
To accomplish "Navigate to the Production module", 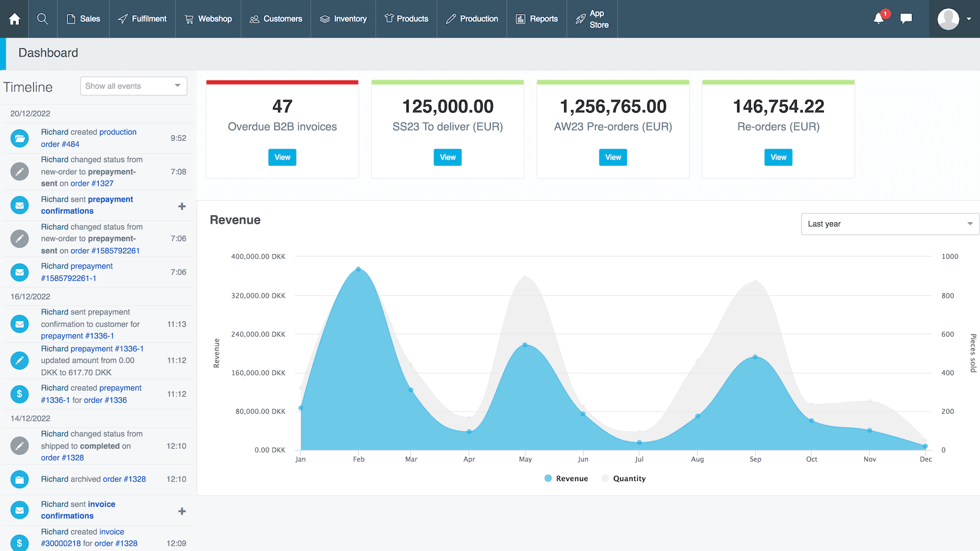I will 472,19.
